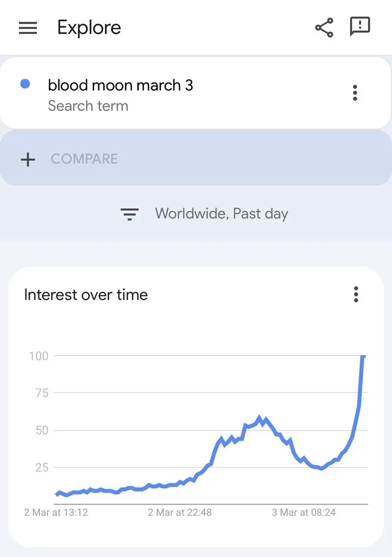Click the share icon
Viewport: 392px width, 557px height.
tap(324, 28)
